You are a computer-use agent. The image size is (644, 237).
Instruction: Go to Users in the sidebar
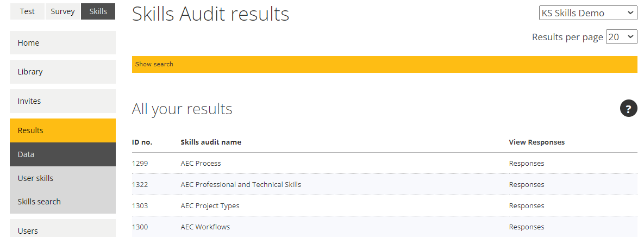[x=63, y=229]
